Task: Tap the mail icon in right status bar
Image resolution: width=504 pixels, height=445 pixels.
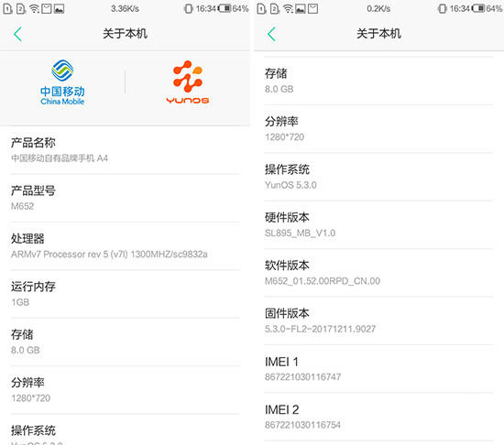Action: click(313, 8)
